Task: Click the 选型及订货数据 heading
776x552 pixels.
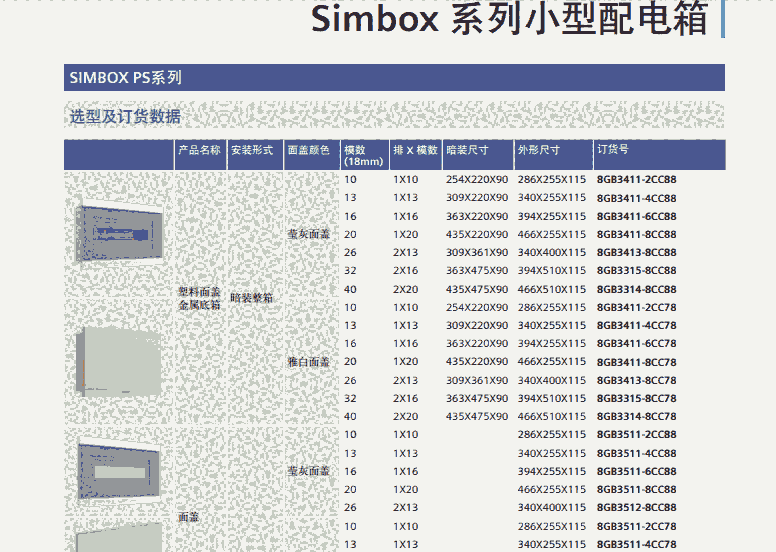Action: (125, 117)
